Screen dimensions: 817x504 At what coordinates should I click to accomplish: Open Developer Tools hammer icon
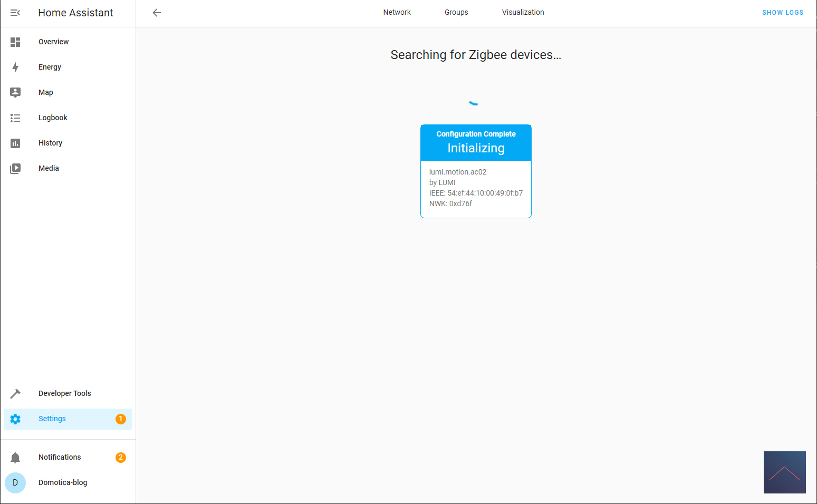click(15, 393)
